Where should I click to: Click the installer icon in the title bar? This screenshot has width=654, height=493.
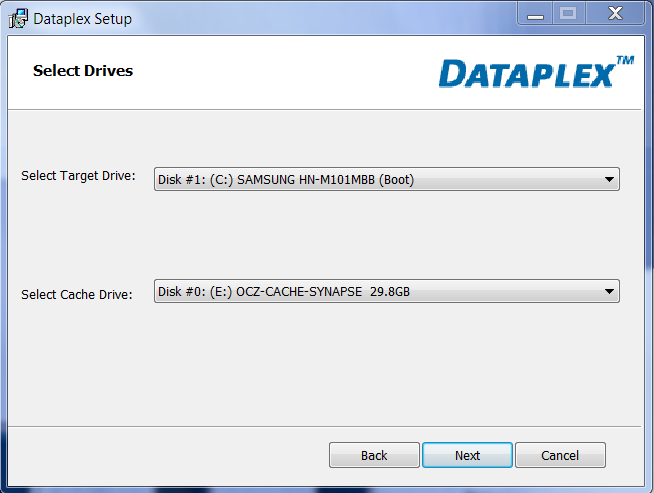click(x=18, y=18)
